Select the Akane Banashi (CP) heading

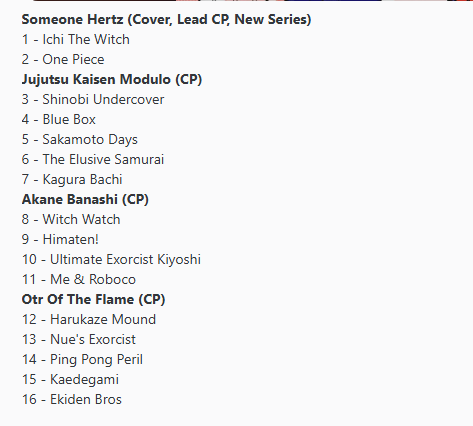[x=85, y=200]
